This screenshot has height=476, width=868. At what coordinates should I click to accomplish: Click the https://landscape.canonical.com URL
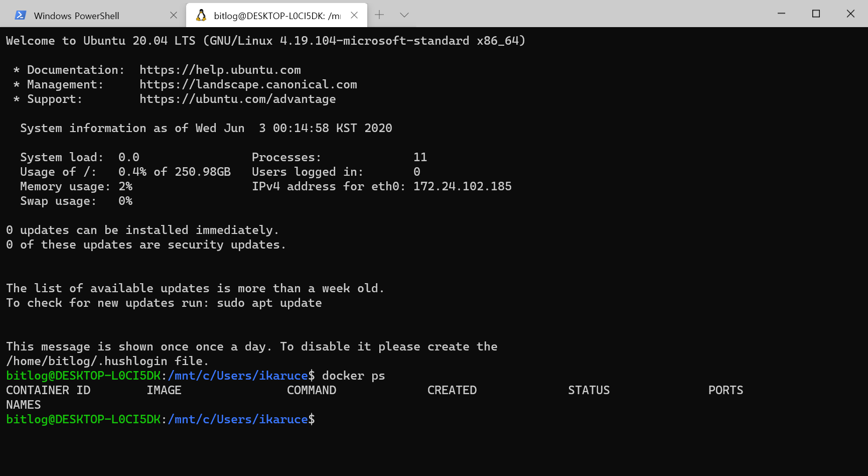(248, 84)
